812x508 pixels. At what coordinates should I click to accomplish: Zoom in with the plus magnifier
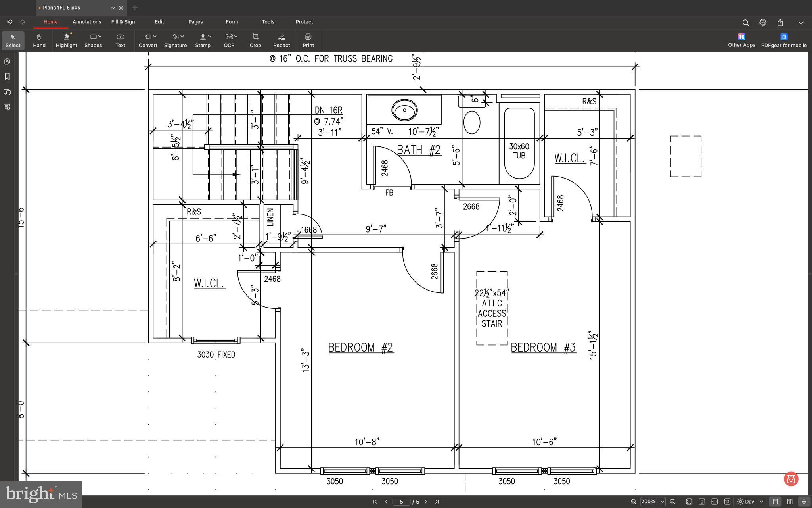pos(672,502)
